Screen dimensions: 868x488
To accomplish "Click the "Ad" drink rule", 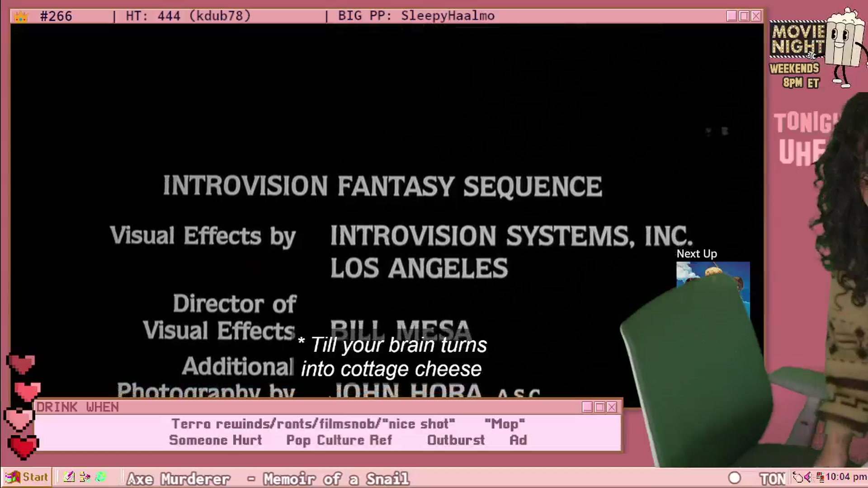I will click(x=518, y=440).
